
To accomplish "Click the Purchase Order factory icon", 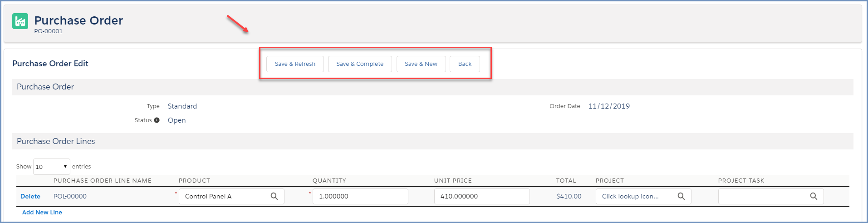I will (20, 21).
